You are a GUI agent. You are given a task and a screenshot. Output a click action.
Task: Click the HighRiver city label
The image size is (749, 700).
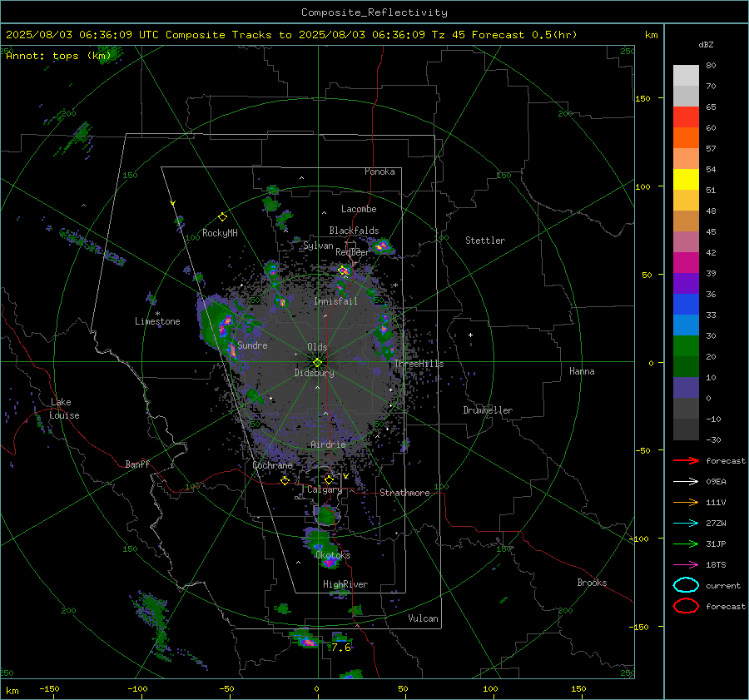(x=345, y=584)
